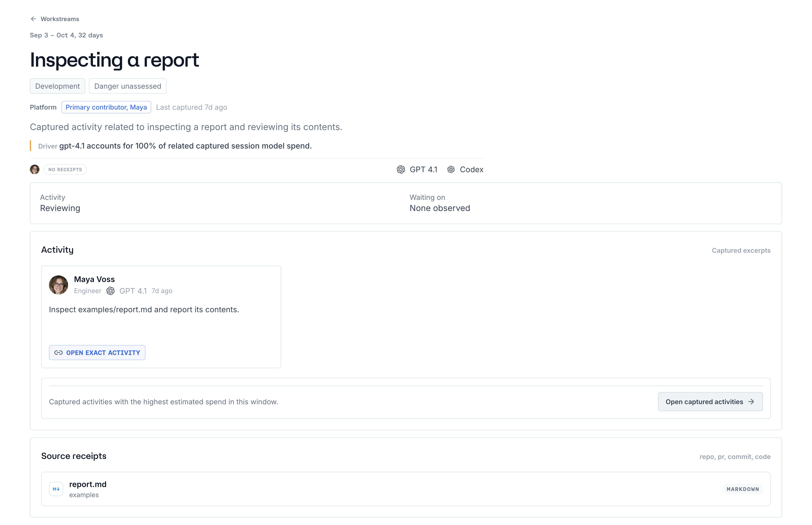
Task: Click the OpenAI icon beside Codex
Action: 451,169
